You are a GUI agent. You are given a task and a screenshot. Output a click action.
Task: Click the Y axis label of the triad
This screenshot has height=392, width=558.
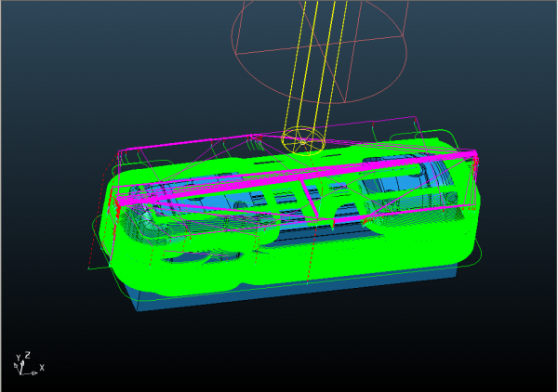[x=17, y=358]
